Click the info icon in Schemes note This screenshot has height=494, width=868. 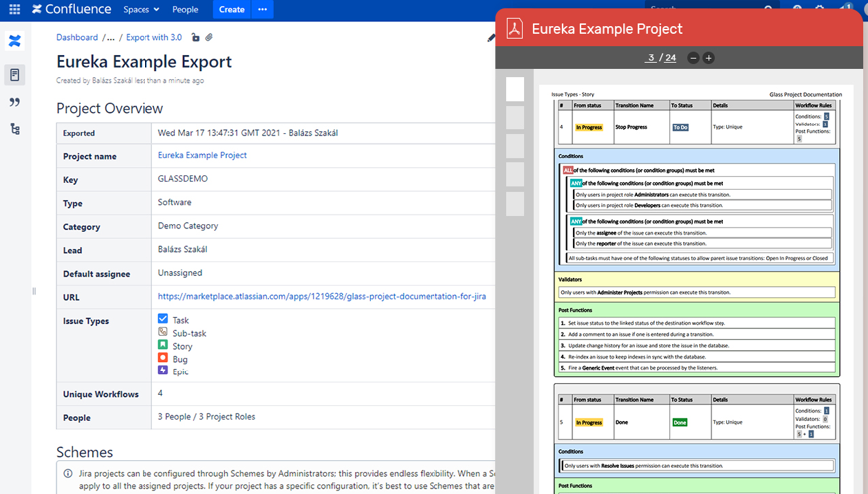click(x=68, y=473)
